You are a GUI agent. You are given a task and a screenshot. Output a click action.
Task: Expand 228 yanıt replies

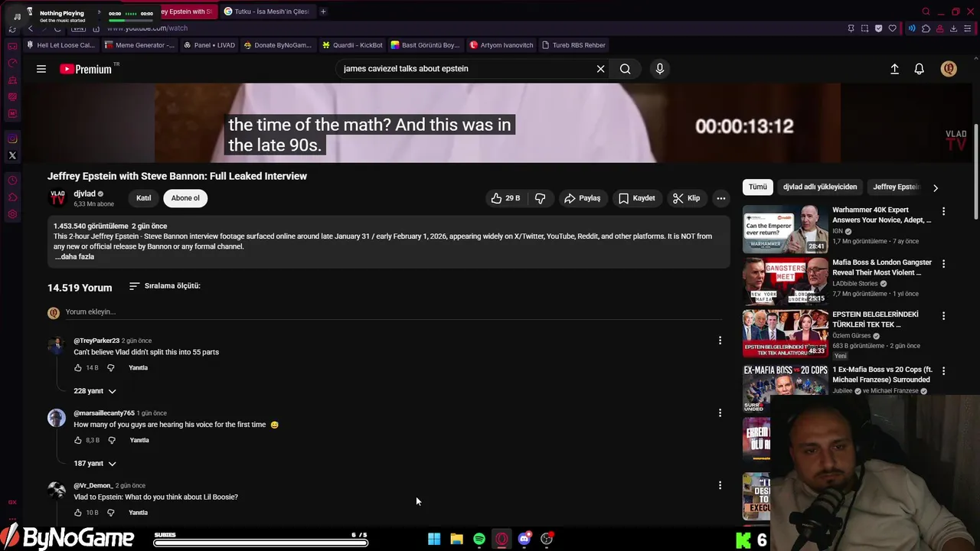point(95,391)
